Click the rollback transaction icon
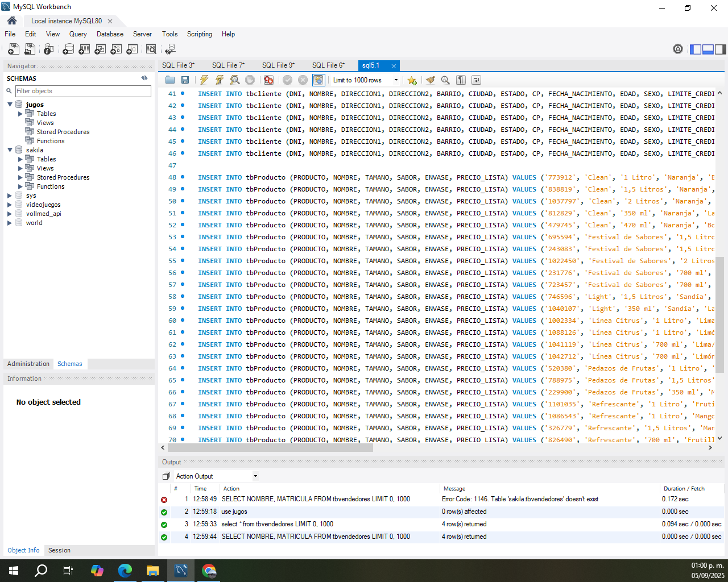Image resolution: width=728 pixels, height=582 pixels. (x=303, y=80)
